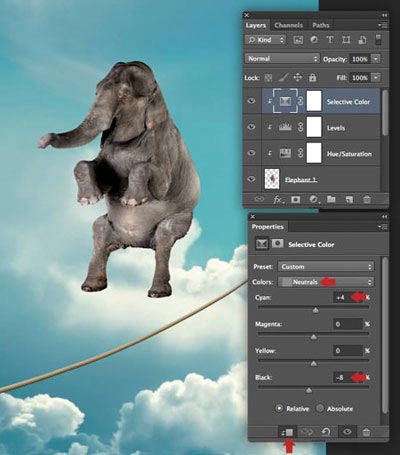The height and width of the screenshot is (455, 400).
Task: Switch to the Paths tab
Action: click(x=321, y=25)
